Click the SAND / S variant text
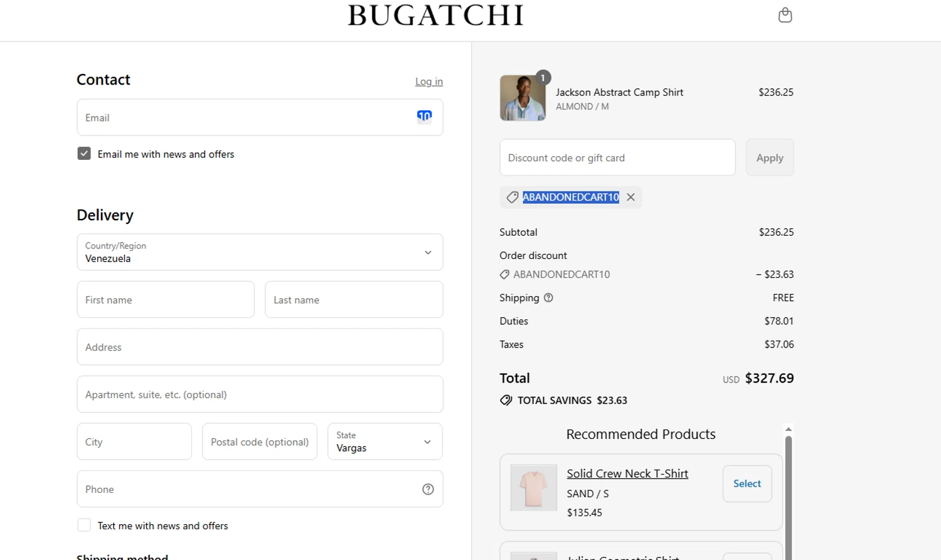 click(x=588, y=494)
